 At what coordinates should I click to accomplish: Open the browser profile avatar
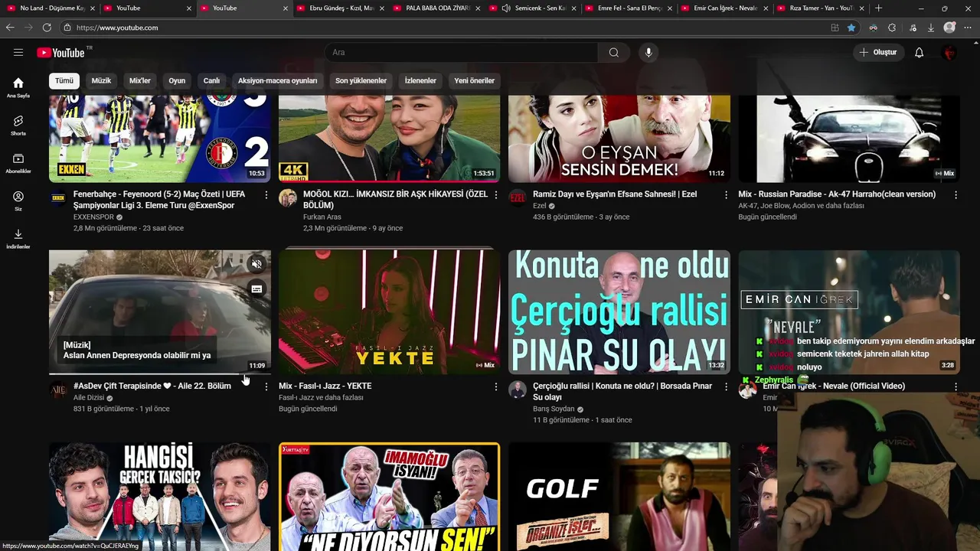949,28
